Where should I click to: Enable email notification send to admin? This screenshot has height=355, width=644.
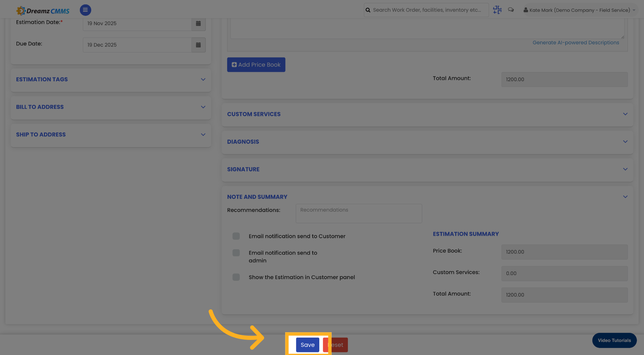click(236, 253)
